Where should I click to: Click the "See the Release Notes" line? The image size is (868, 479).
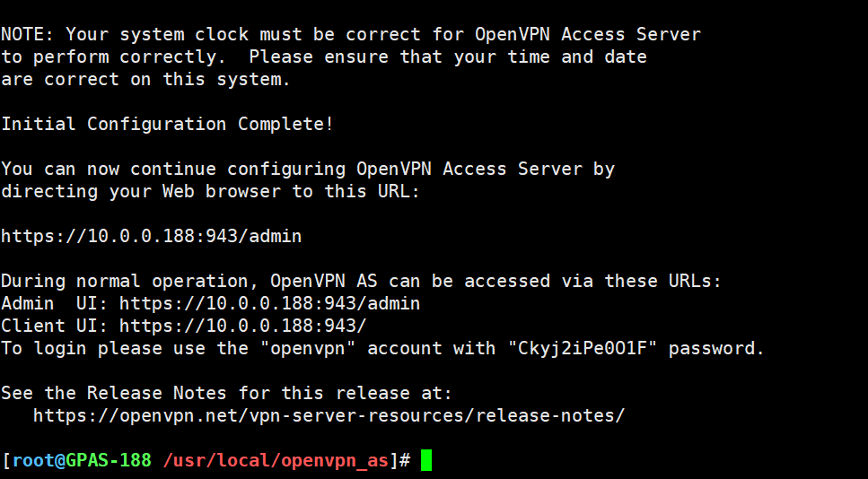pos(226,393)
